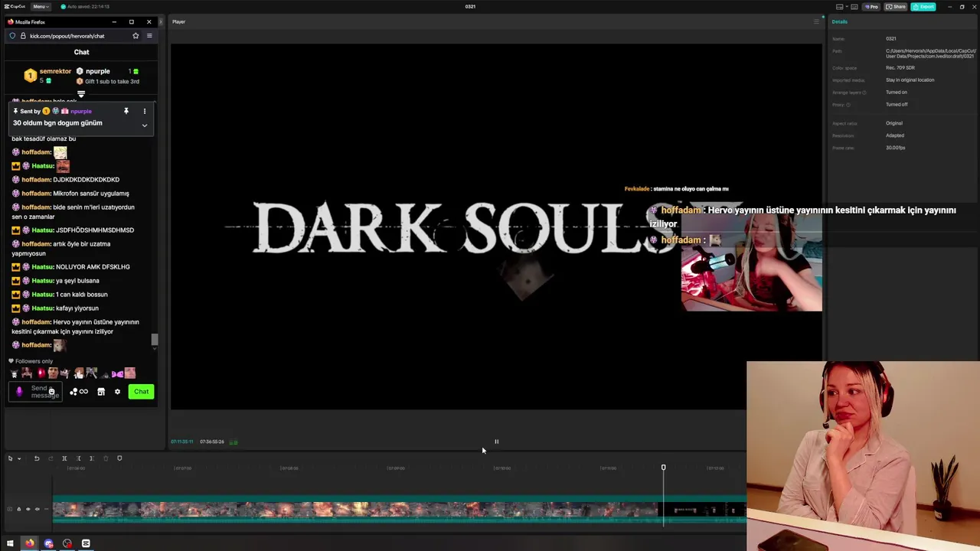Split the clip at the playhead
This screenshot has width=980, height=551.
[x=64, y=458]
